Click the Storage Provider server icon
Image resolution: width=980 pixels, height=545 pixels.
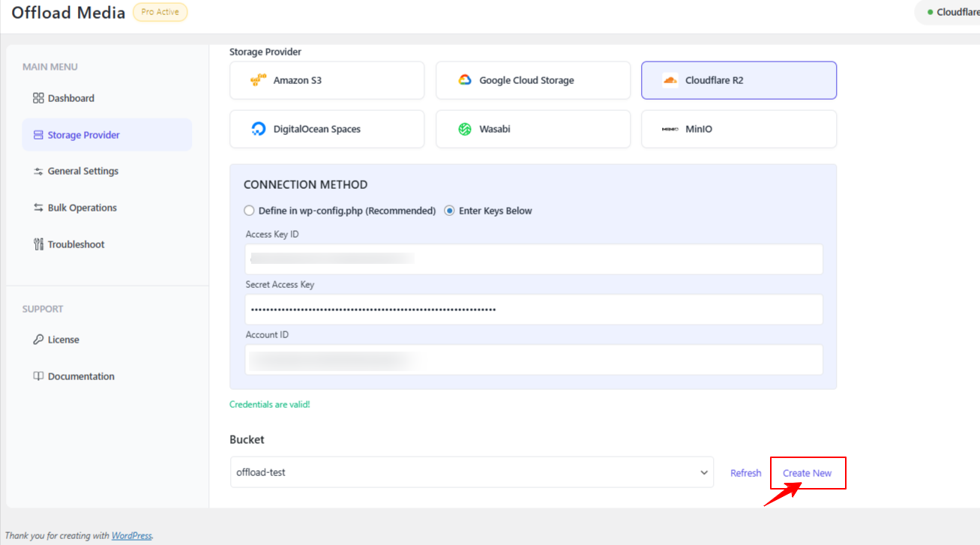(38, 135)
